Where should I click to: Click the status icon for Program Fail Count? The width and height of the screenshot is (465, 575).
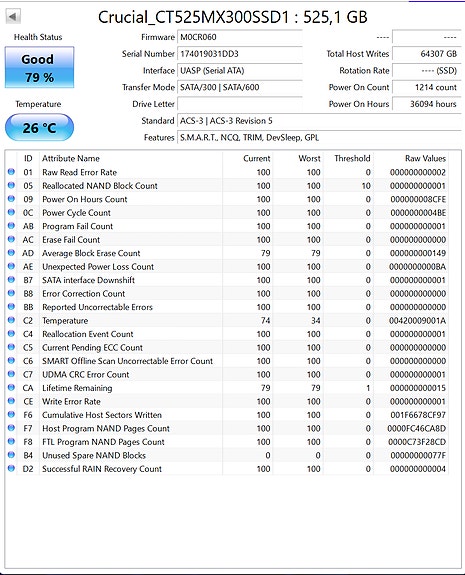[x=11, y=226]
